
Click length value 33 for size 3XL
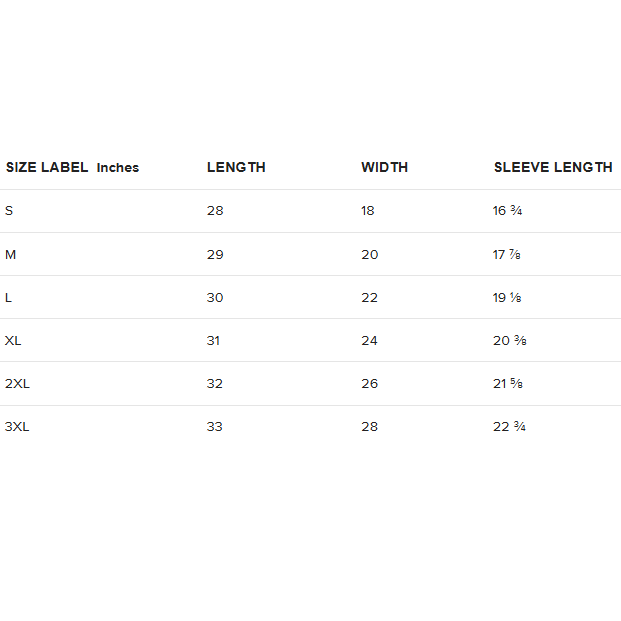(x=215, y=426)
